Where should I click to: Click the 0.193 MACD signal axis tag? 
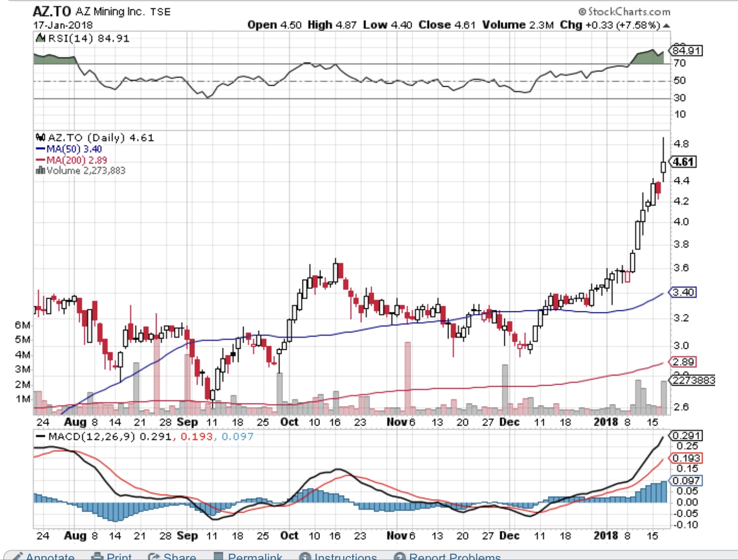pos(686,458)
